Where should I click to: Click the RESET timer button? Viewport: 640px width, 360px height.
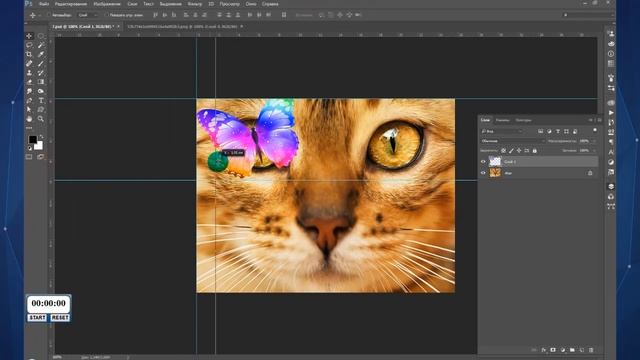(x=60, y=318)
